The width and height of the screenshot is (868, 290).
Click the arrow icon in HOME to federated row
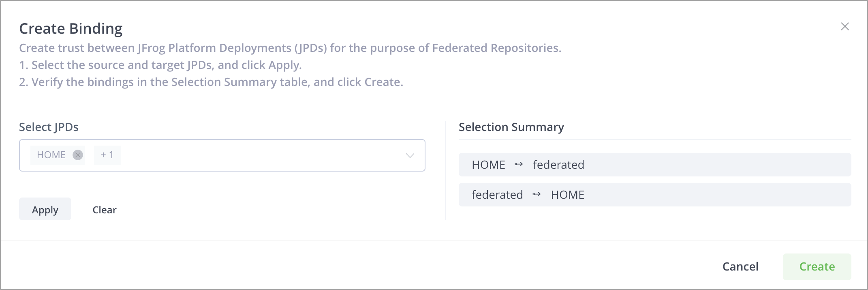coord(519,164)
